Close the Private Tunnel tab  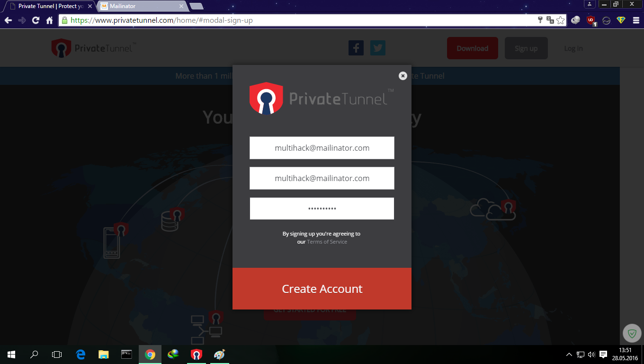point(90,6)
